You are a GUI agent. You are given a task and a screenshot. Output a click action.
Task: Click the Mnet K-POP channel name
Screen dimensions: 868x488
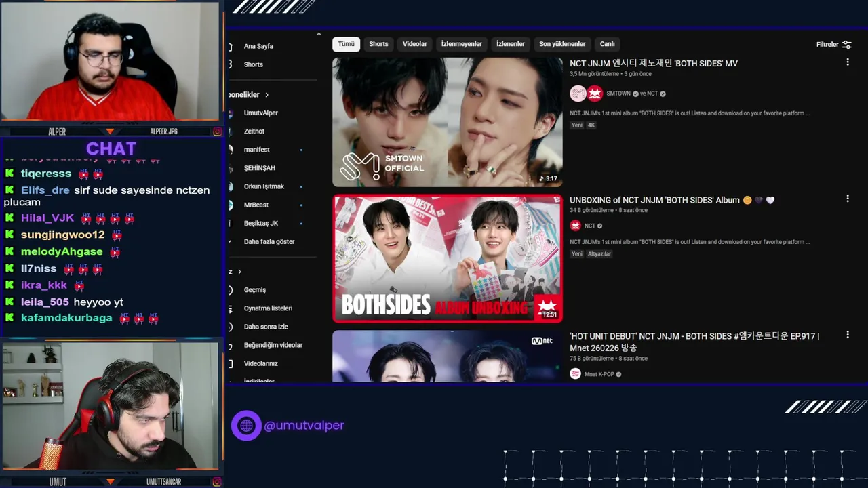click(x=598, y=374)
